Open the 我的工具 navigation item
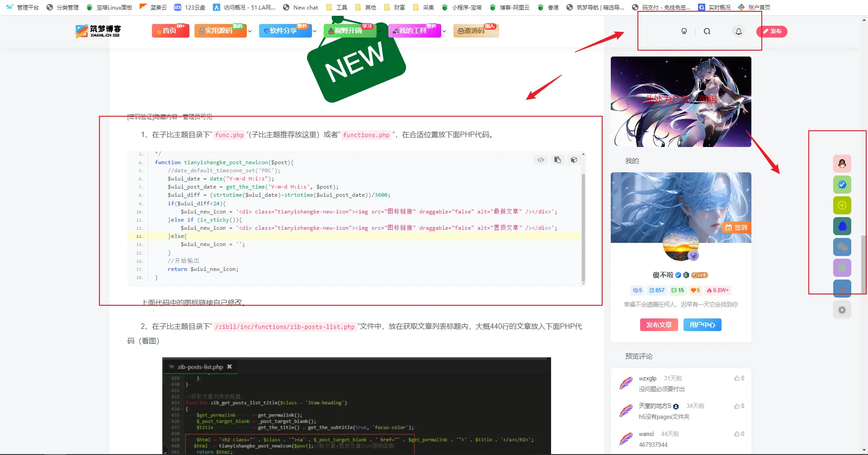Viewport: 868px width, 455px height. point(414,31)
